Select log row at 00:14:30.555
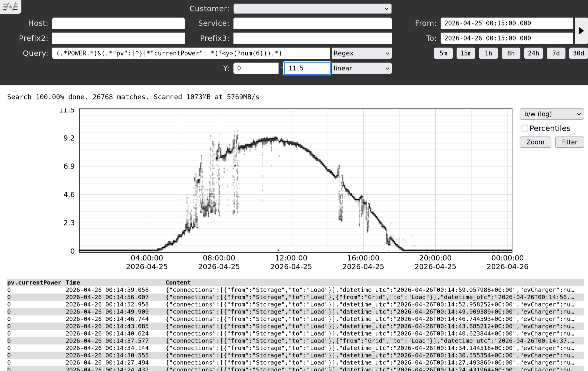The height and width of the screenshot is (371, 588). point(295,355)
